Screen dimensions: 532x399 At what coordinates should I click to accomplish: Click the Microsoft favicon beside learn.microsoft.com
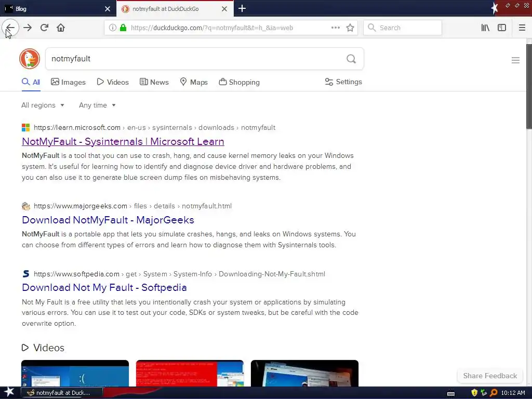[26, 128]
